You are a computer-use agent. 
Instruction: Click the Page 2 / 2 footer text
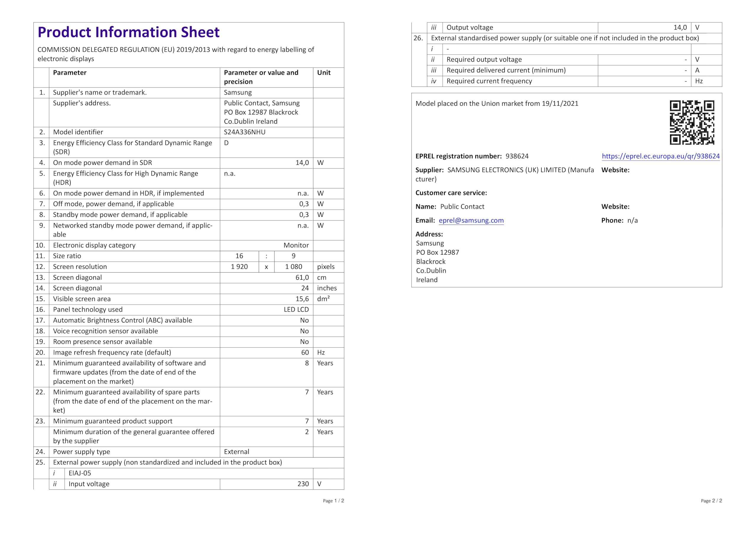point(711,501)
